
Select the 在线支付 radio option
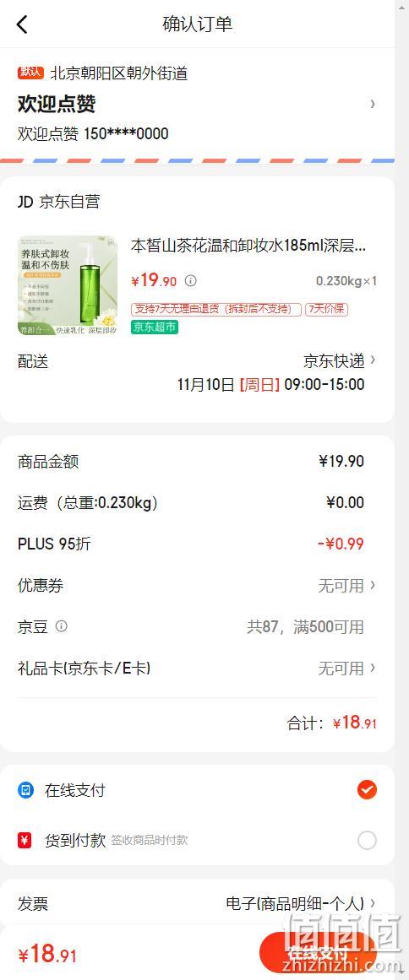tap(367, 790)
